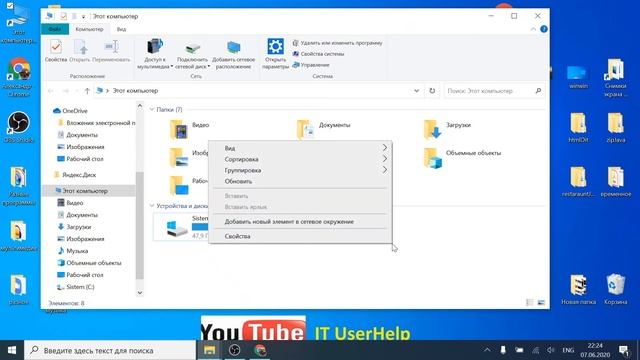Click the taskbar clock showing 22:24
The image size is (640, 360).
click(596, 350)
